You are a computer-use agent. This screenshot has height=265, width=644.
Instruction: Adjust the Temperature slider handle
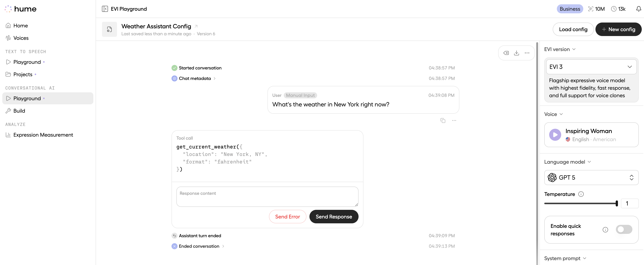pyautogui.click(x=617, y=203)
